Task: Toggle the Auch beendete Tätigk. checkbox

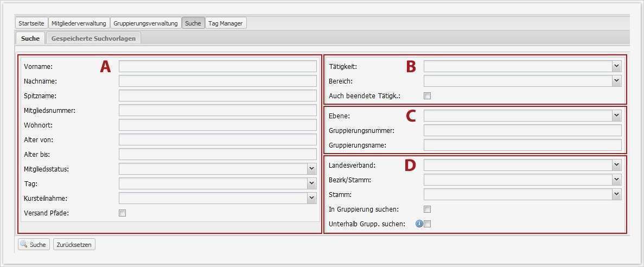Action: 428,96
